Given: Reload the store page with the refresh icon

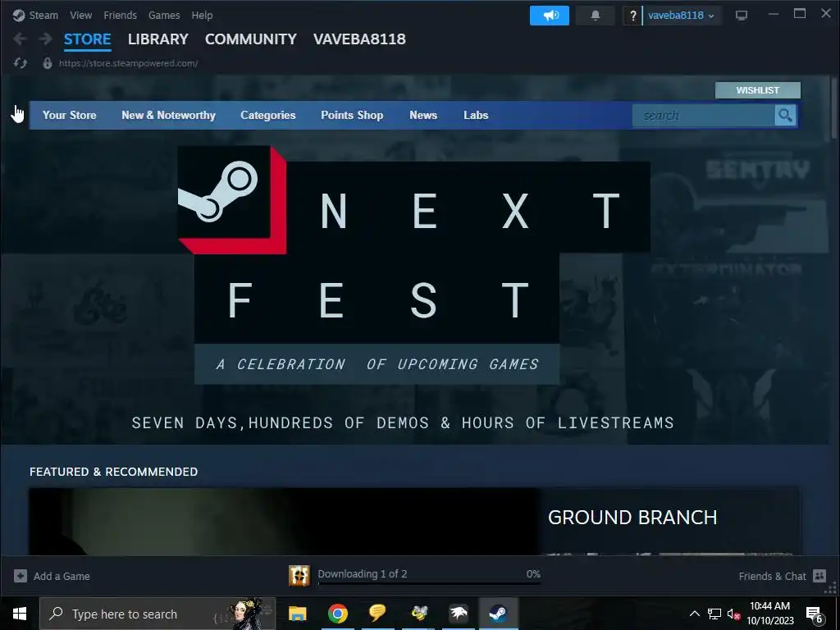Looking at the screenshot, I should pyautogui.click(x=21, y=63).
